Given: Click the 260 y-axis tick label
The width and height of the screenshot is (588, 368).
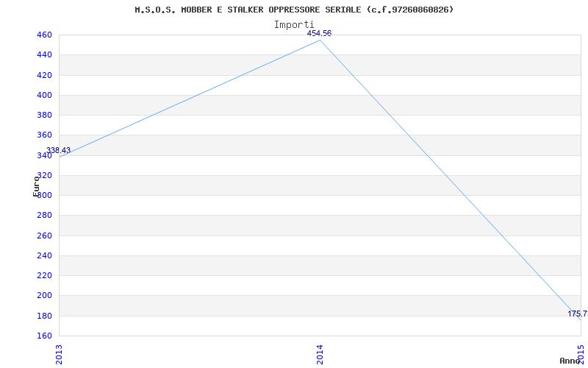Looking at the screenshot, I should [44, 236].
